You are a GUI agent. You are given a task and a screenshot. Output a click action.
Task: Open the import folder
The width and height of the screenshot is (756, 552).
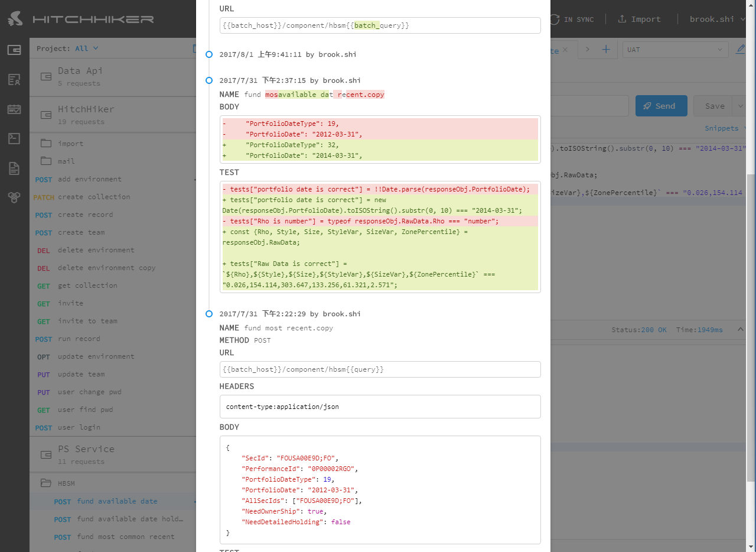tap(112, 144)
